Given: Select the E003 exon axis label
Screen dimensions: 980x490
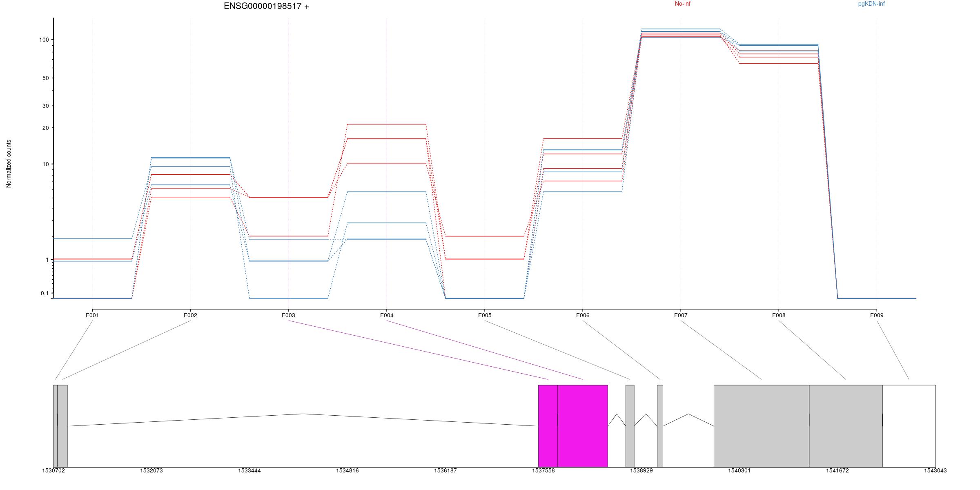Looking at the screenshot, I should point(288,315).
